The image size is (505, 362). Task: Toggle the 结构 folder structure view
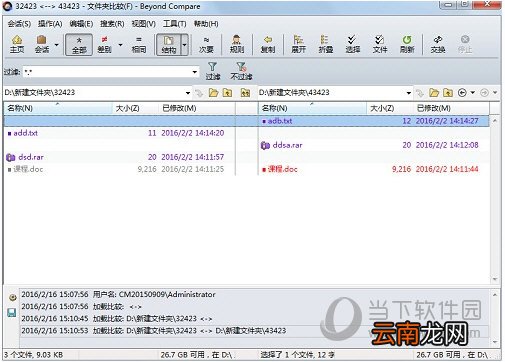coord(168,44)
